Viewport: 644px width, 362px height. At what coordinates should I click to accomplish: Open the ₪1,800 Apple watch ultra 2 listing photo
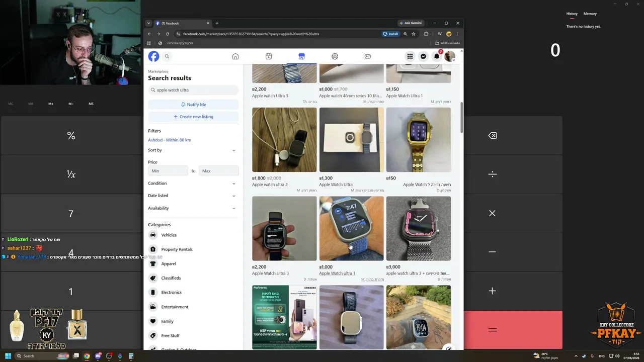tap(284, 140)
